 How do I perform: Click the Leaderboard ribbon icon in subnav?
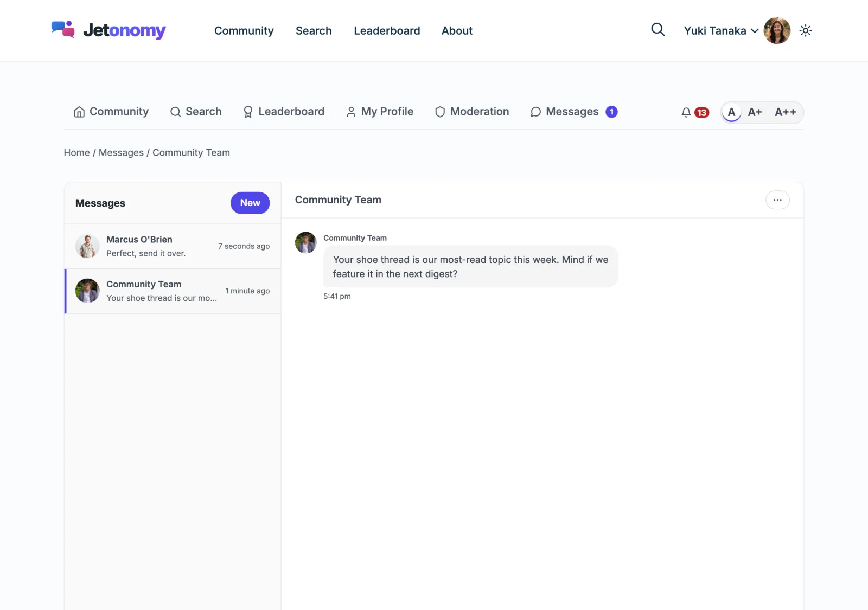coord(248,112)
